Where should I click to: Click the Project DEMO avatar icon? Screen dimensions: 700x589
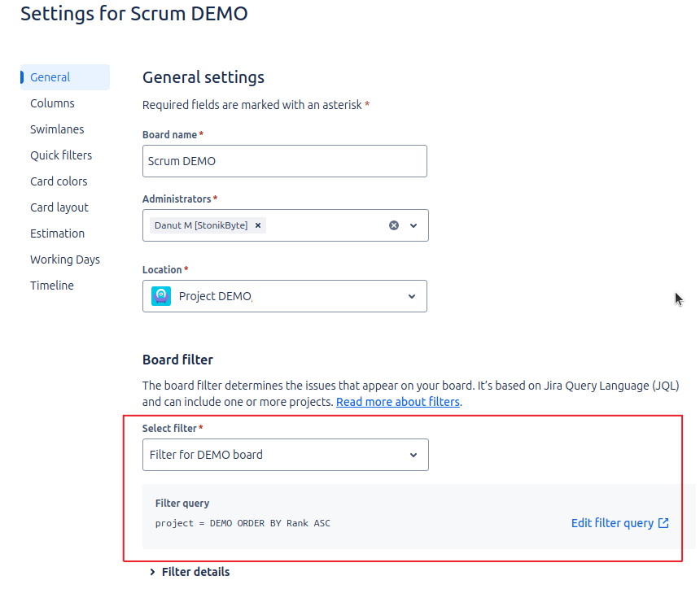tap(161, 296)
